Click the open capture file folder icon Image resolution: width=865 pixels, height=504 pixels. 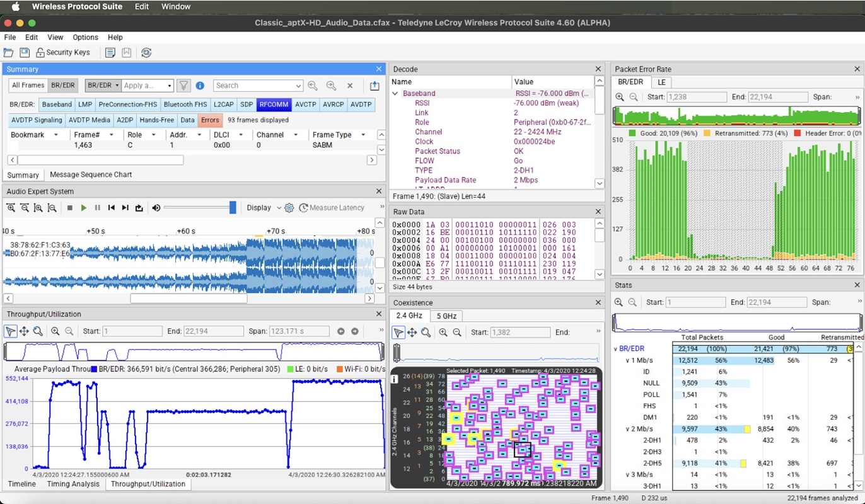click(x=9, y=52)
